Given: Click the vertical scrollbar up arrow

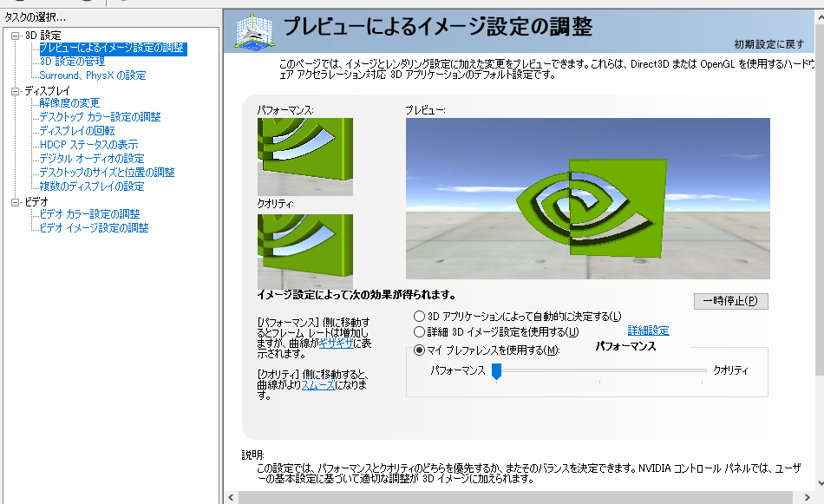Looking at the screenshot, I should pyautogui.click(x=820, y=16).
